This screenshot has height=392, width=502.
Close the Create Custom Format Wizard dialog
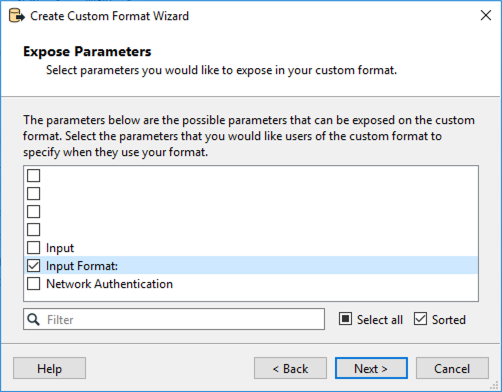coord(486,15)
